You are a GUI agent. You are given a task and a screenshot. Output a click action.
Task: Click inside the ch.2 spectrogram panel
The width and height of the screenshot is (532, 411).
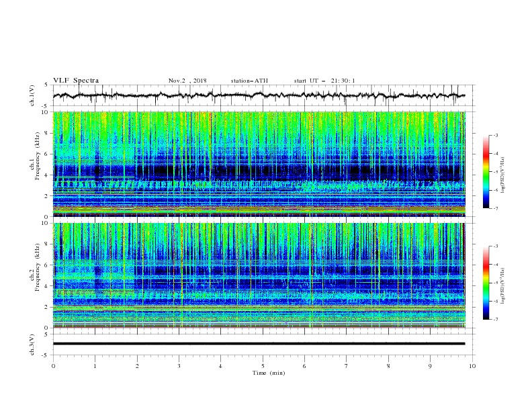tap(259, 275)
